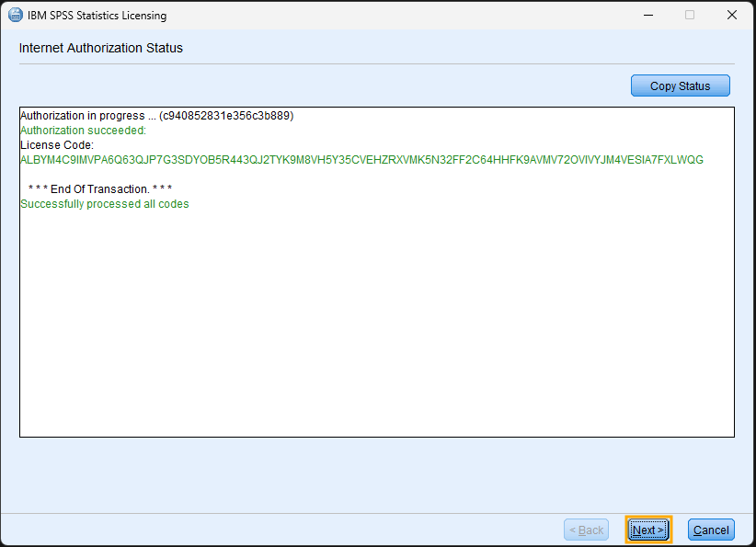Proceed with the Next > button
The image size is (756, 547).
[x=648, y=530]
